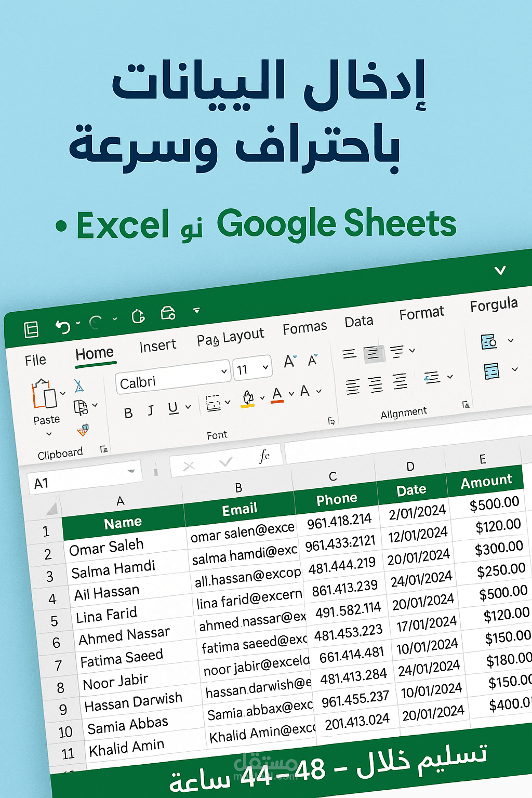Click the fx insert function icon
The width and height of the screenshot is (532, 798).
(x=264, y=456)
